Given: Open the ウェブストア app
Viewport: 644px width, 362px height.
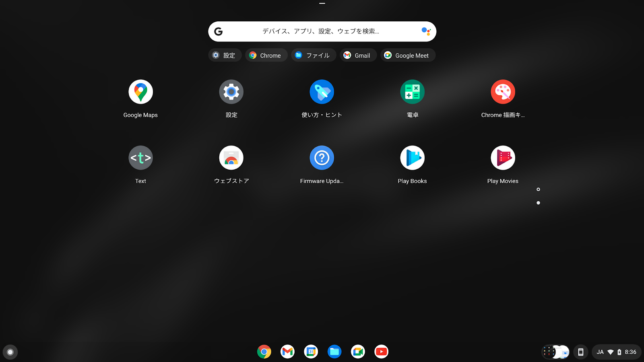Looking at the screenshot, I should 231,158.
